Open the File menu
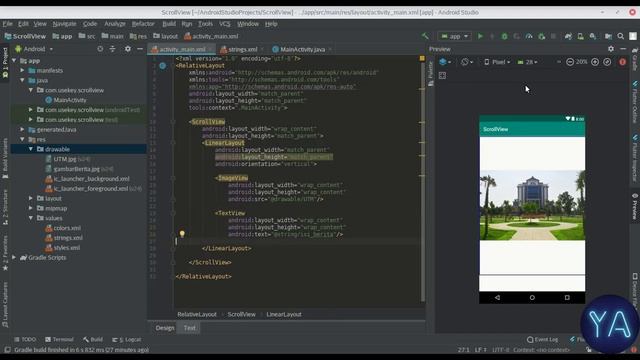The image size is (640, 360). pos(7,24)
